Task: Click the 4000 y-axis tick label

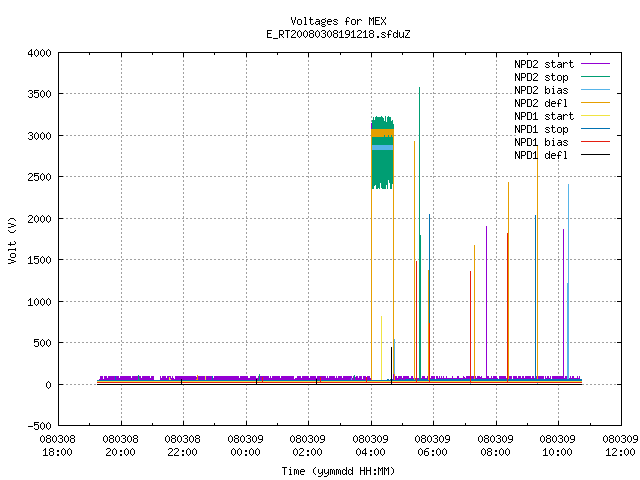Action: pos(39,53)
